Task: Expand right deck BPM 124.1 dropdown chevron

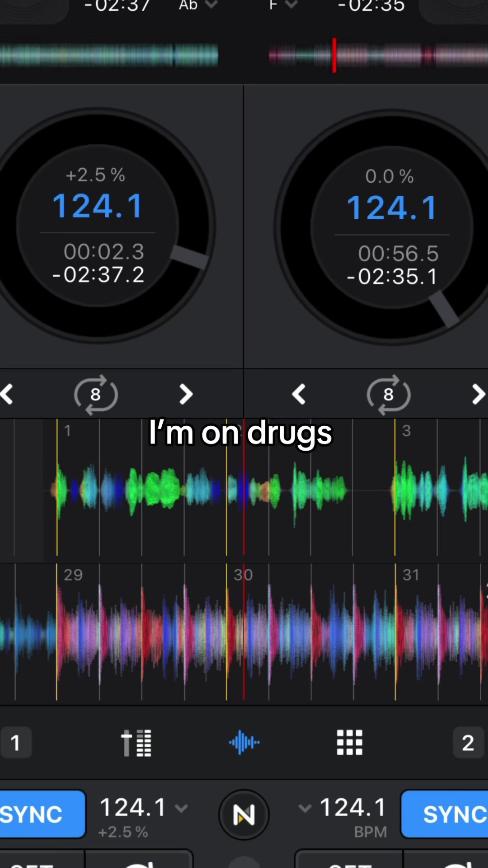Action: tap(305, 808)
